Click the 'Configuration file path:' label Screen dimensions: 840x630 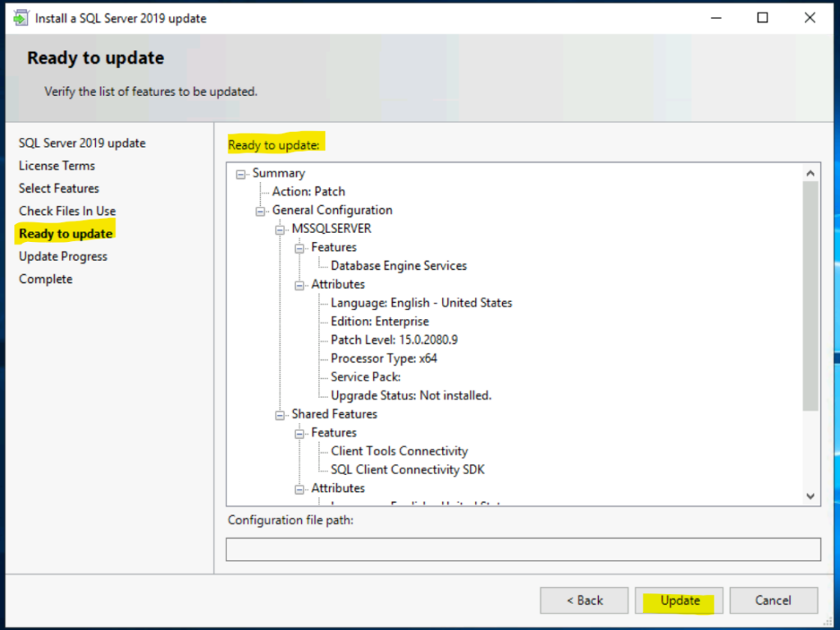290,520
